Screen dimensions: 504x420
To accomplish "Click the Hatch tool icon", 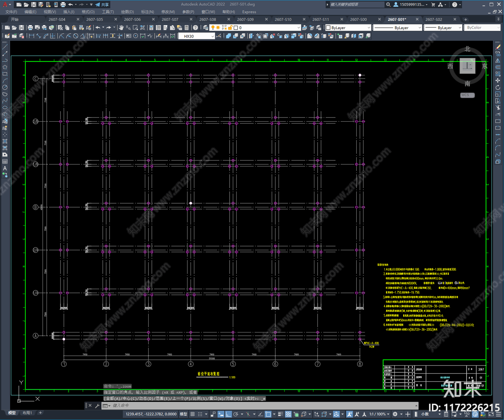I will (x=5, y=141).
